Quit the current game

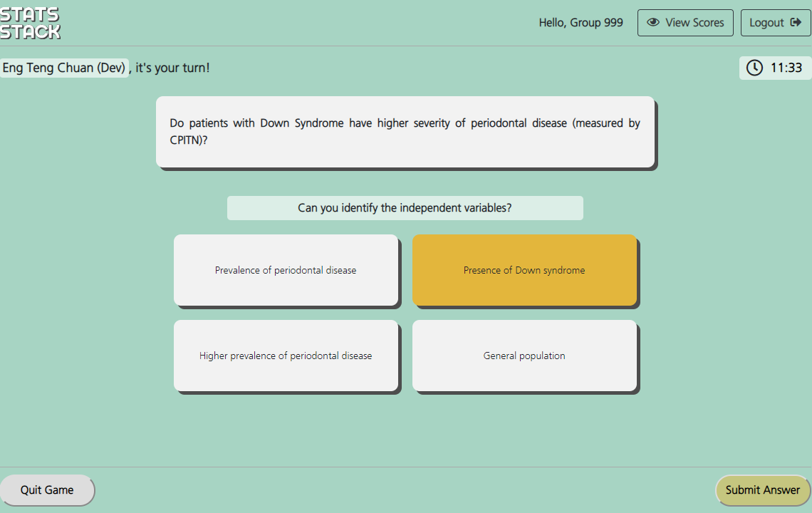[x=47, y=489]
